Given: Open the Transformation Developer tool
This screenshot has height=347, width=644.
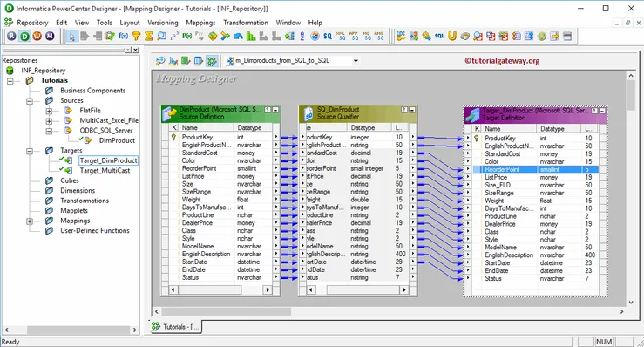Looking at the screenshot, I should click(186, 61).
